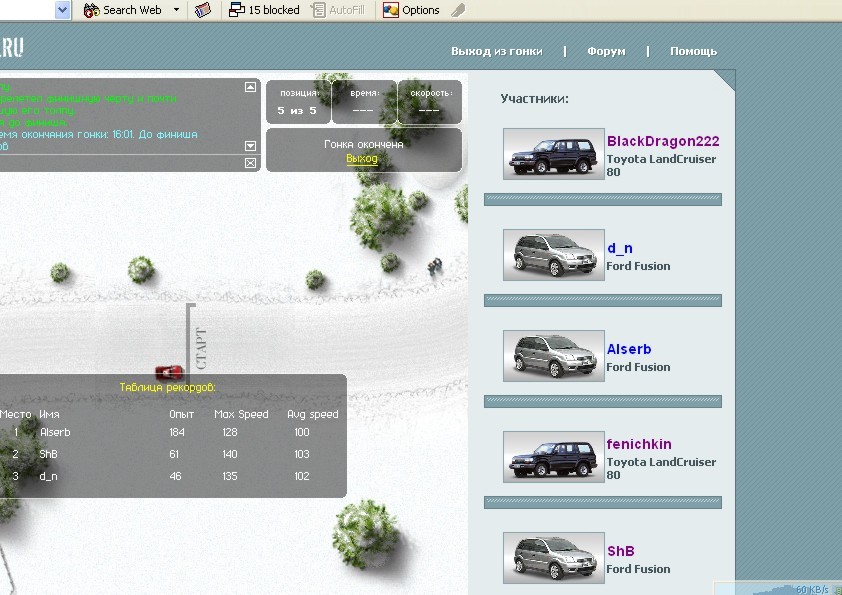The height and width of the screenshot is (595, 842).
Task: Click the experience value 184
Action: coord(177,432)
